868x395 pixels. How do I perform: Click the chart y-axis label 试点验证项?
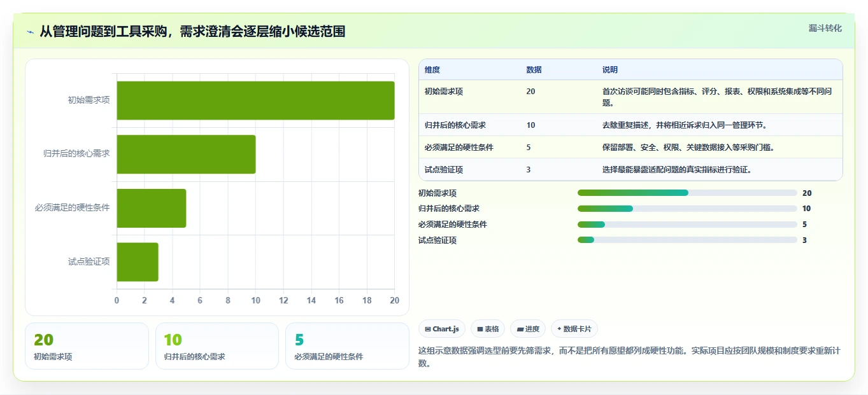(x=89, y=261)
